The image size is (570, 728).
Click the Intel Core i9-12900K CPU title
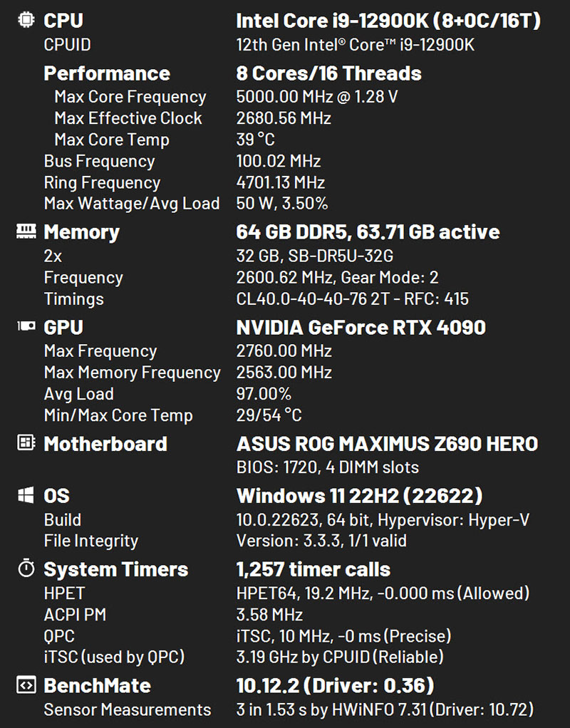click(388, 21)
